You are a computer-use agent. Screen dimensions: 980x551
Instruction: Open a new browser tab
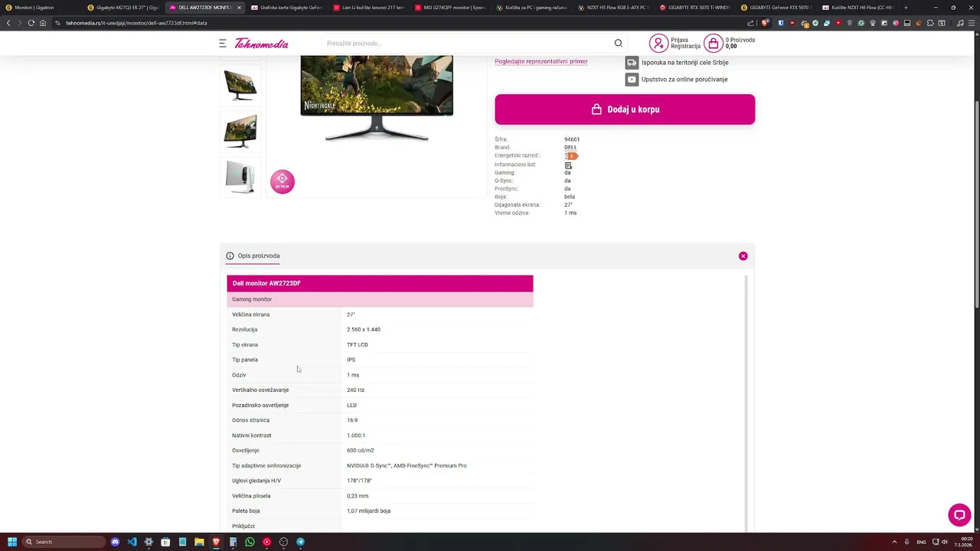pos(906,8)
